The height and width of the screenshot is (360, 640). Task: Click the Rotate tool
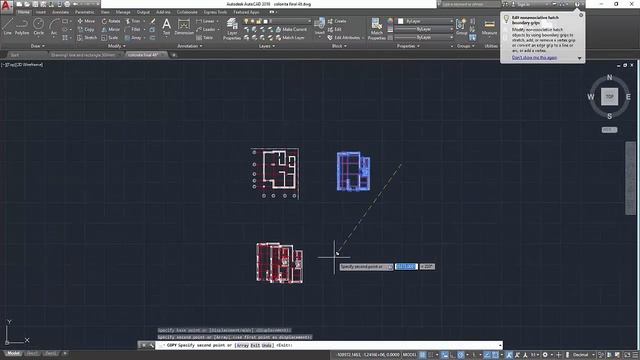click(111, 21)
